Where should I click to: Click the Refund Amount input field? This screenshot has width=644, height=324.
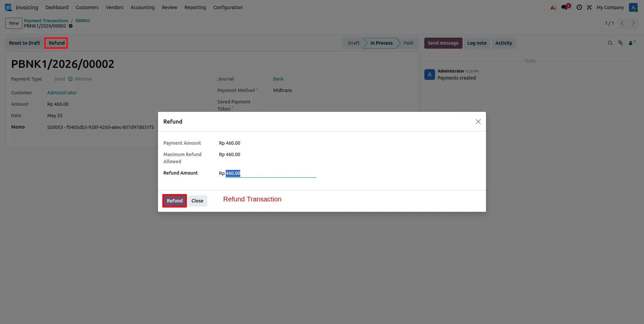pos(271,173)
